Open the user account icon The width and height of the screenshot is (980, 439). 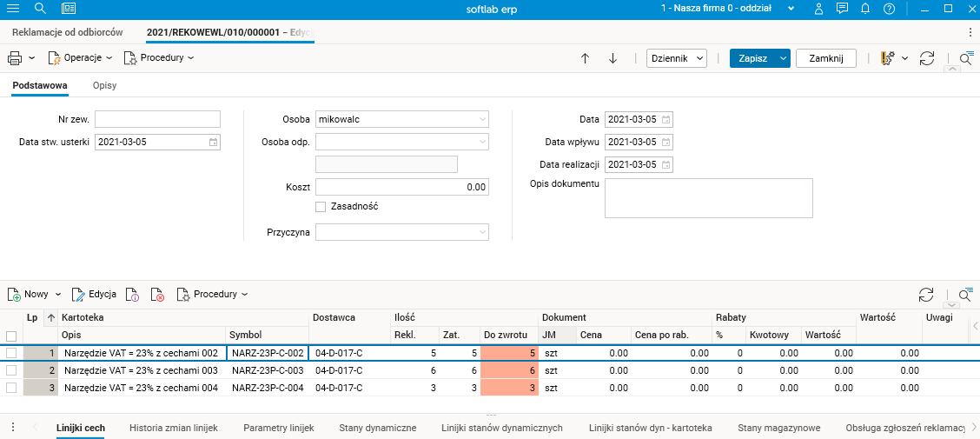click(x=819, y=9)
